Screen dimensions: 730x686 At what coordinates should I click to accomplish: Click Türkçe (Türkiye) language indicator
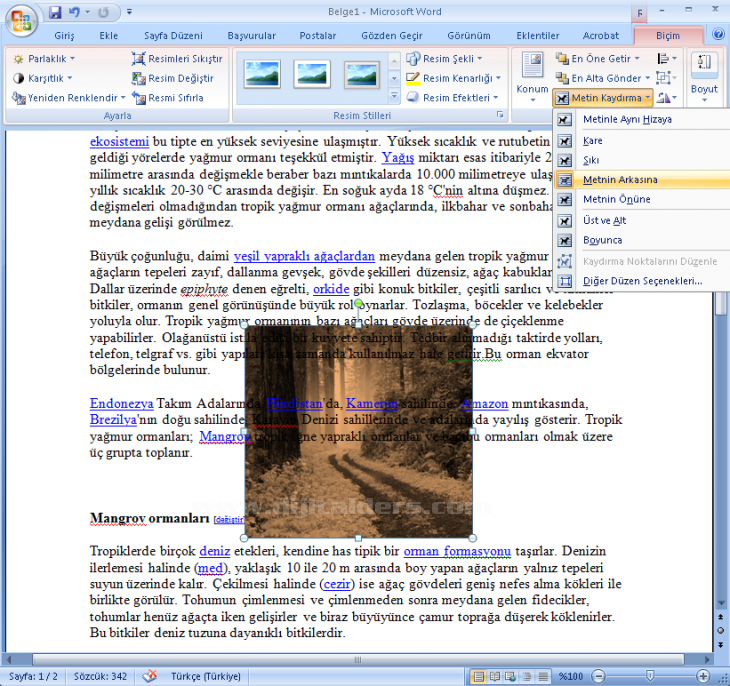coord(205,676)
